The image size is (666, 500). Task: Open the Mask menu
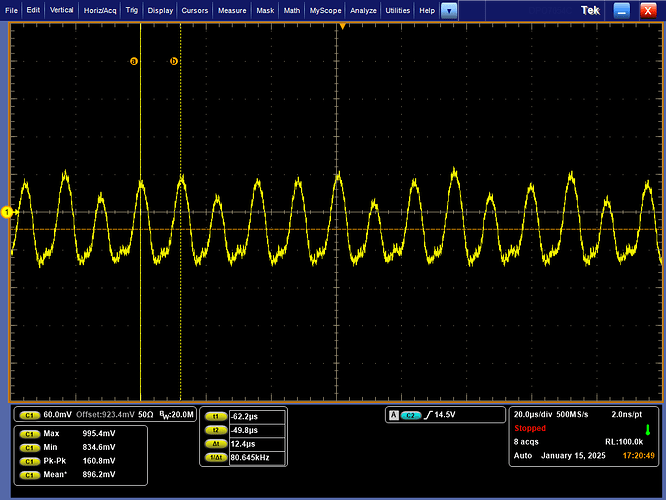(x=265, y=10)
